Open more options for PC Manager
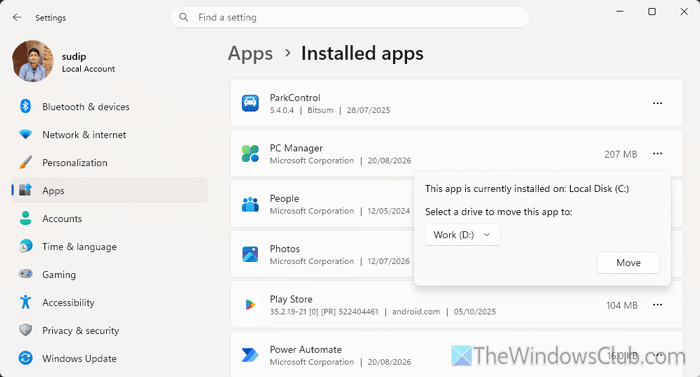This screenshot has height=377, width=700. click(657, 154)
